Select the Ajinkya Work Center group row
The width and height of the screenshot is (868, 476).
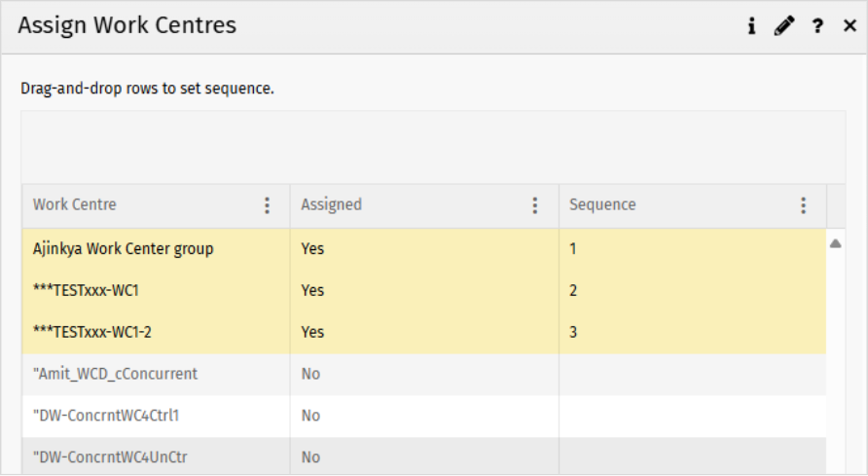click(124, 249)
